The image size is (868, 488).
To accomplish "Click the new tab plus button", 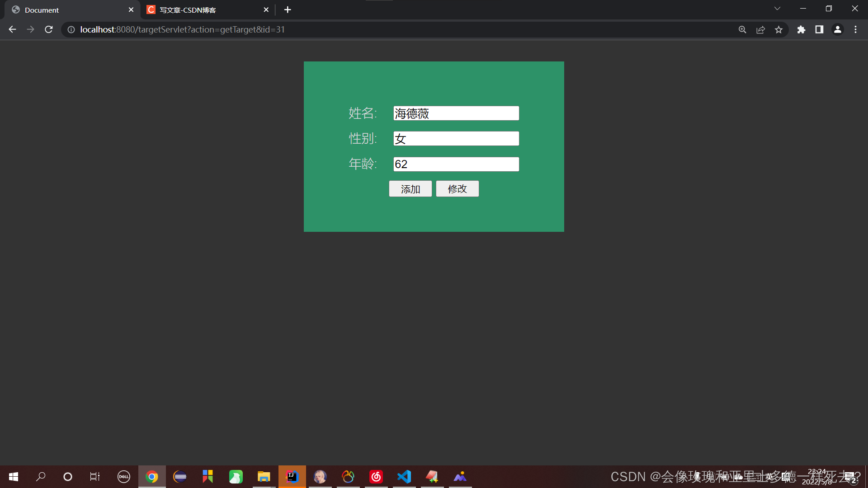I will (x=288, y=9).
